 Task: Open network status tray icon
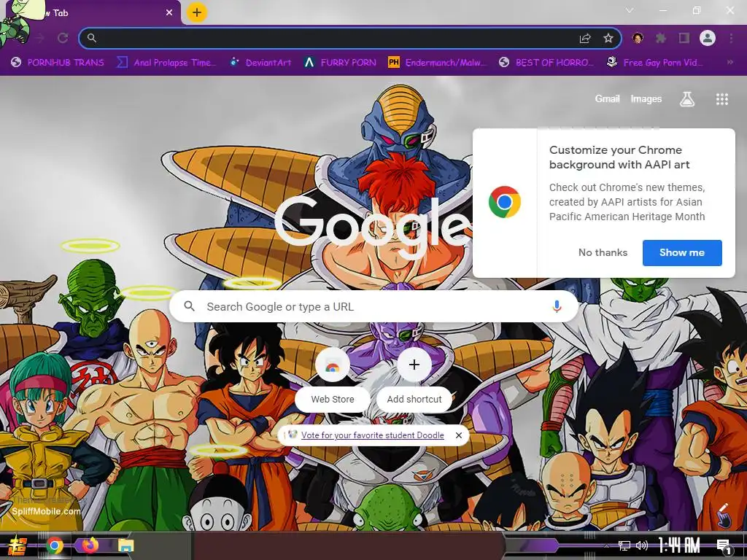tap(624, 545)
